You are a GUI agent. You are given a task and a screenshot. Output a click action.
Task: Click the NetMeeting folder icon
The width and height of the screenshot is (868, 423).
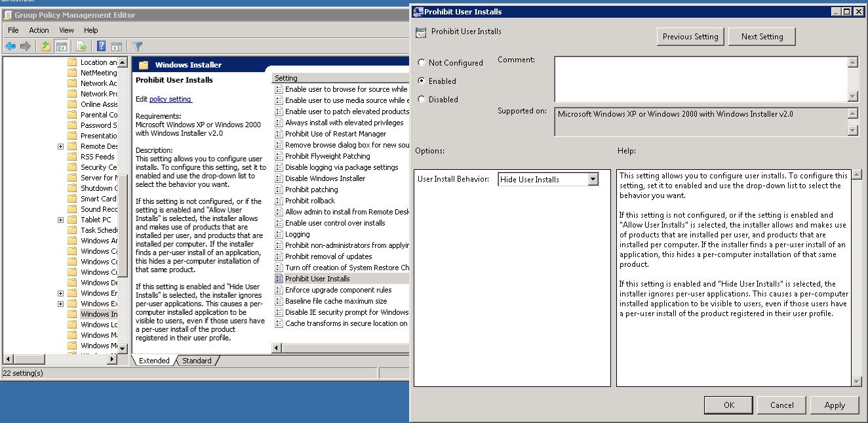(x=72, y=73)
